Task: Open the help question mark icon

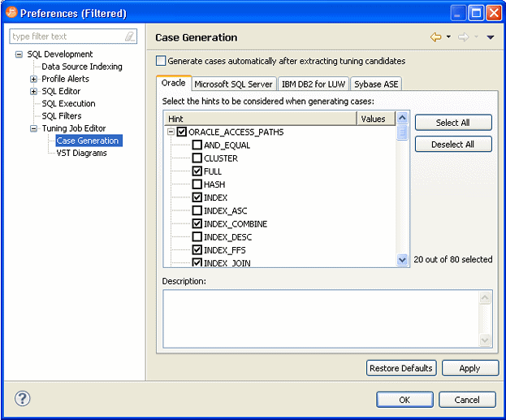Action: pos(22,398)
